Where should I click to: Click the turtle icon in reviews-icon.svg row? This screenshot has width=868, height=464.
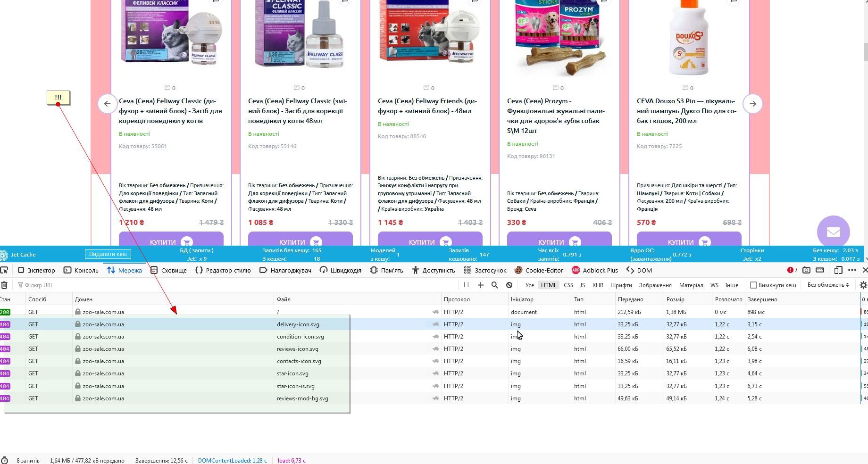(x=435, y=349)
